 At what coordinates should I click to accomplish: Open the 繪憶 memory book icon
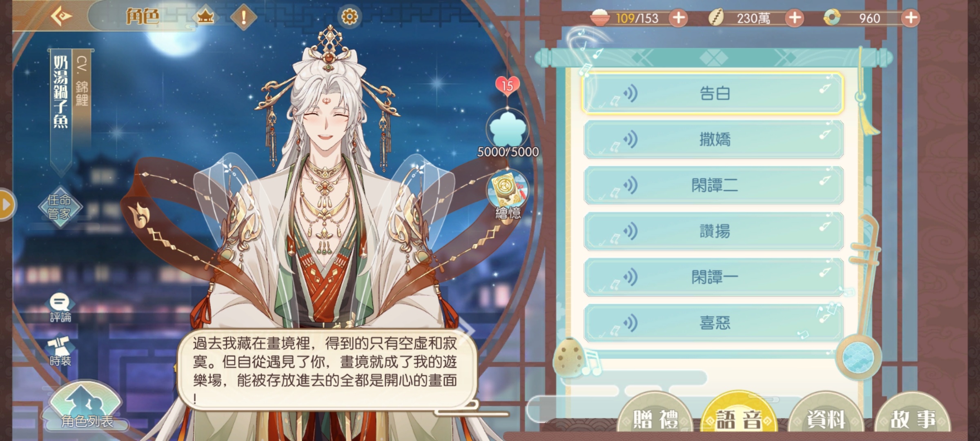[508, 194]
